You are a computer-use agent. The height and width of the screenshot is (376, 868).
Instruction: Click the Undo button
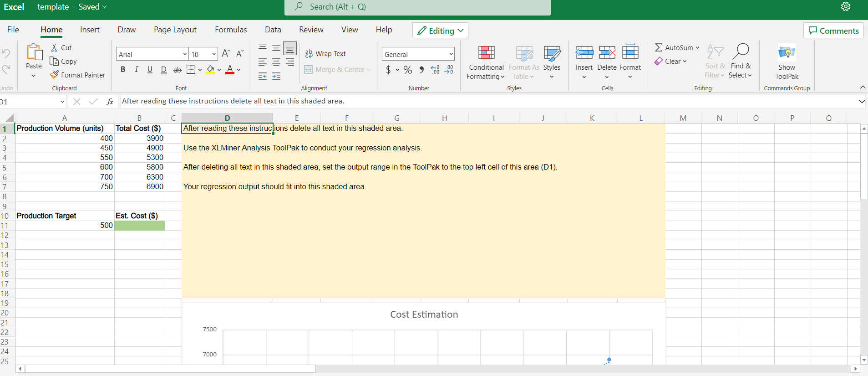(x=6, y=53)
